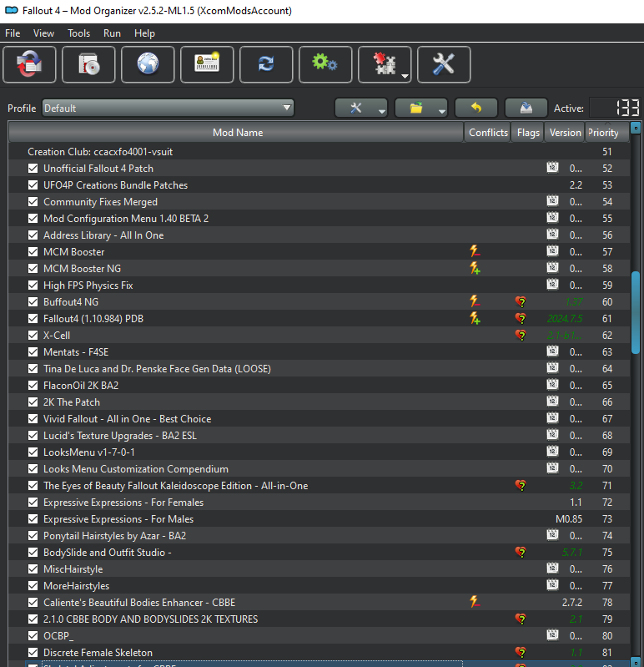Viewport: 644px width, 667px height.
Task: Open the View menu
Action: (x=43, y=33)
